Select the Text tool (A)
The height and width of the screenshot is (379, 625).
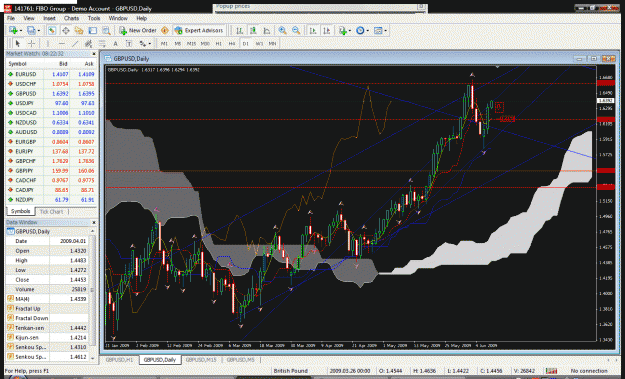point(115,43)
